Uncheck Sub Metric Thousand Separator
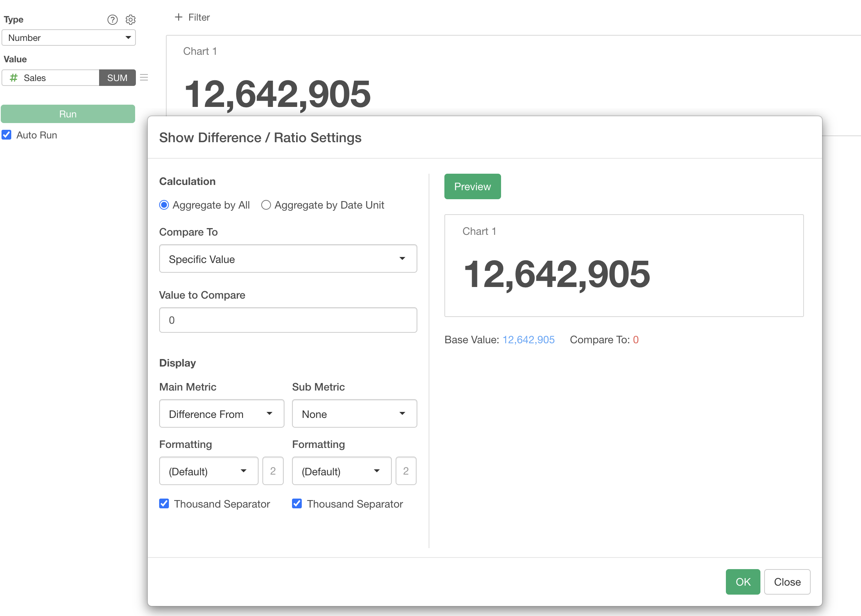Viewport: 861px width, 616px height. [x=297, y=503]
